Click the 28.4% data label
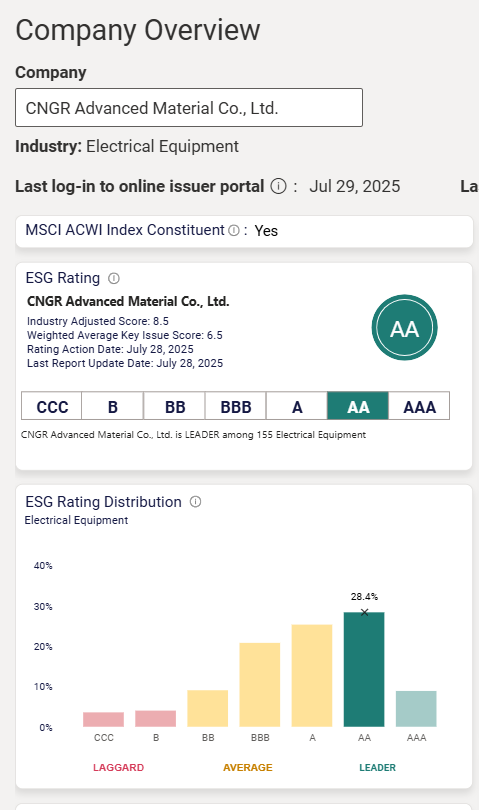 pyautogui.click(x=364, y=597)
